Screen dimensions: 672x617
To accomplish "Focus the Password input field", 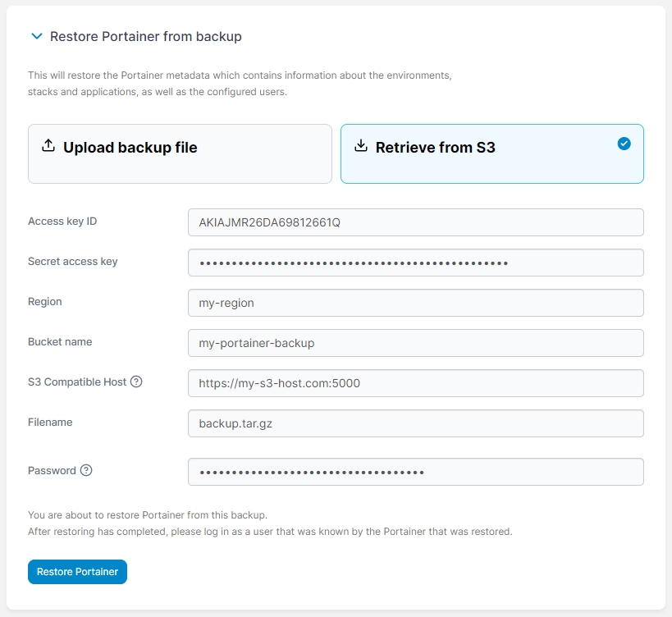I will (x=415, y=472).
